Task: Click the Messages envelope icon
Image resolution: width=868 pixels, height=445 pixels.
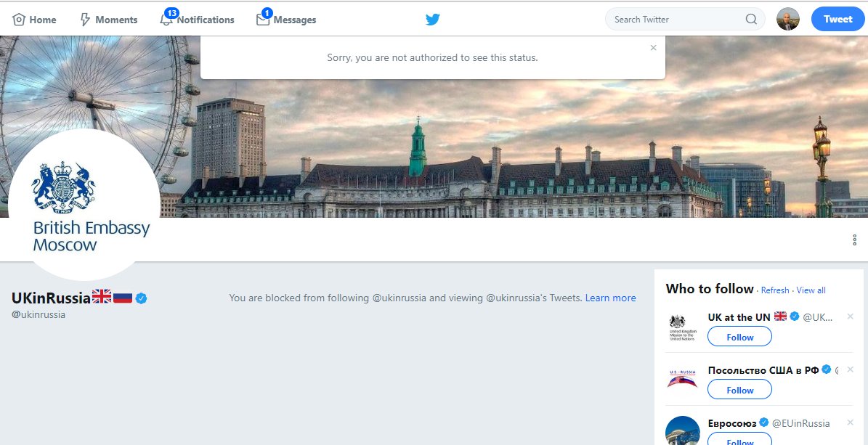Action: click(262, 20)
